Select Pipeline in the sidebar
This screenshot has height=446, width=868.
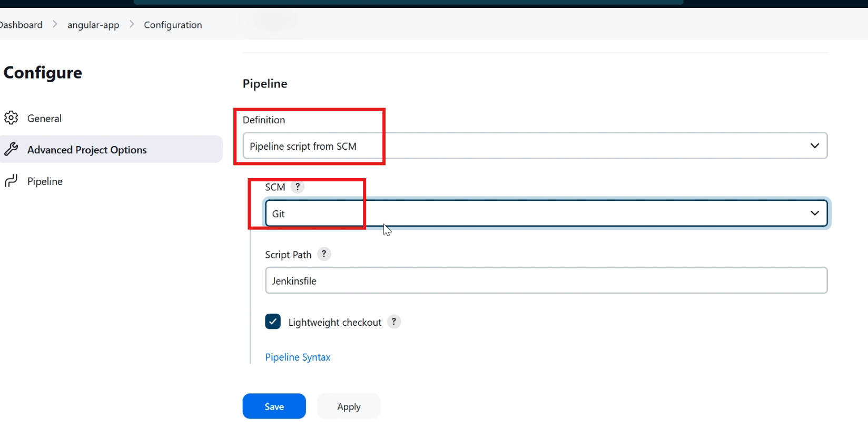45,181
